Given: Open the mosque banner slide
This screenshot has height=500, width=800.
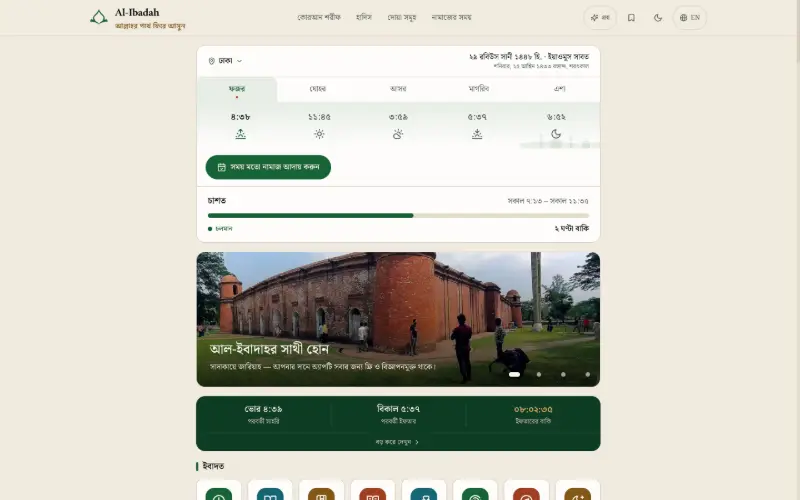Looking at the screenshot, I should 398,319.
